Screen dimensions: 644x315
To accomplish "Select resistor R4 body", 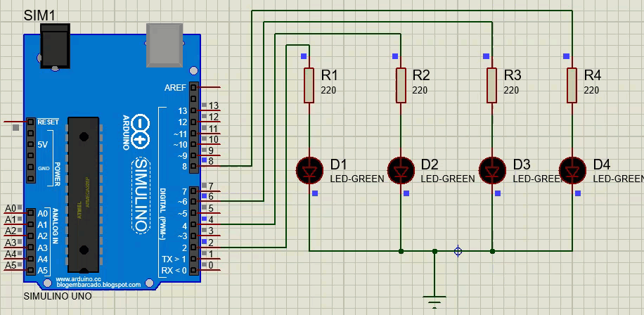I will (572, 85).
